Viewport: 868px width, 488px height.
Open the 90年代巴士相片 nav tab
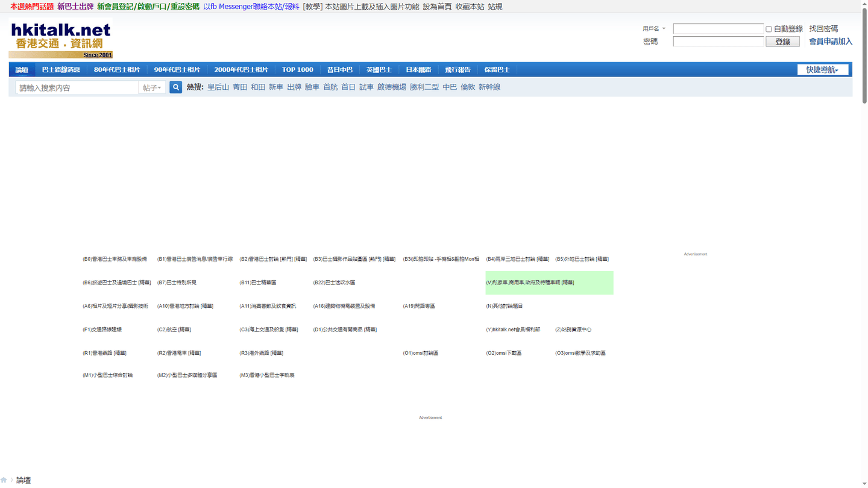pos(177,70)
